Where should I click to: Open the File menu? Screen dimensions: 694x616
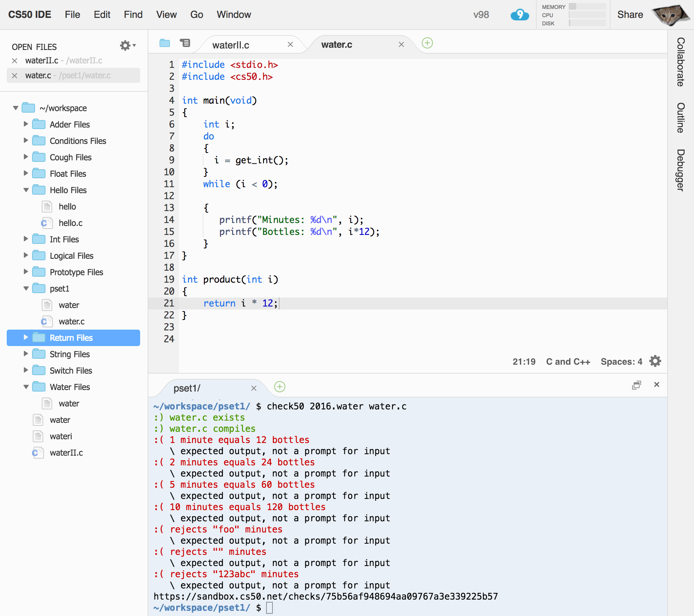pos(72,15)
